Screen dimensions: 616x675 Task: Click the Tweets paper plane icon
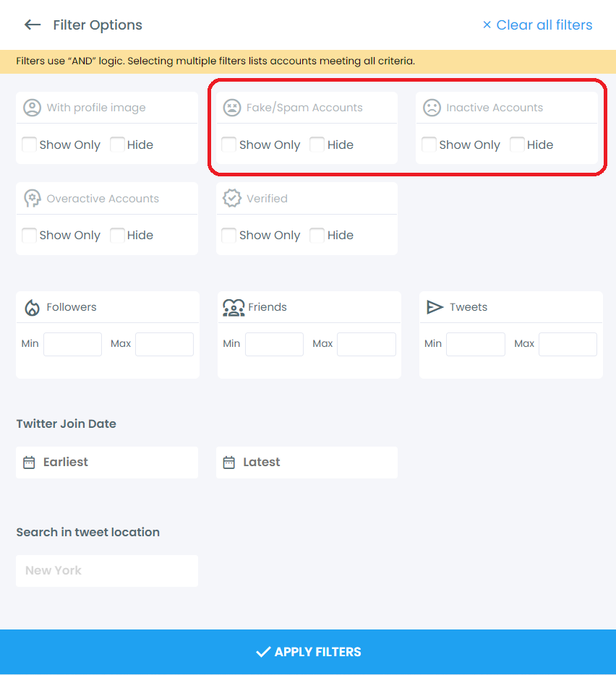pyautogui.click(x=435, y=306)
